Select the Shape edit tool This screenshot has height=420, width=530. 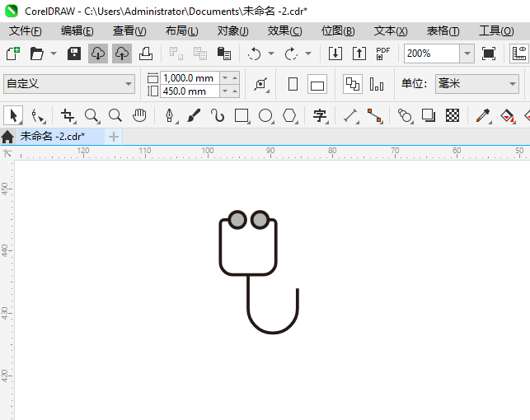(x=37, y=115)
